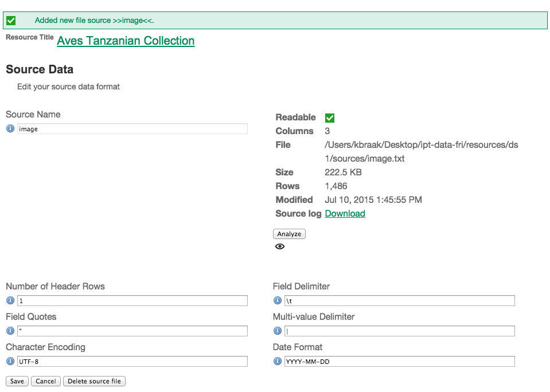Image resolution: width=550 pixels, height=392 pixels.
Task: Select the Date Format input field
Action: pyautogui.click(x=400, y=362)
